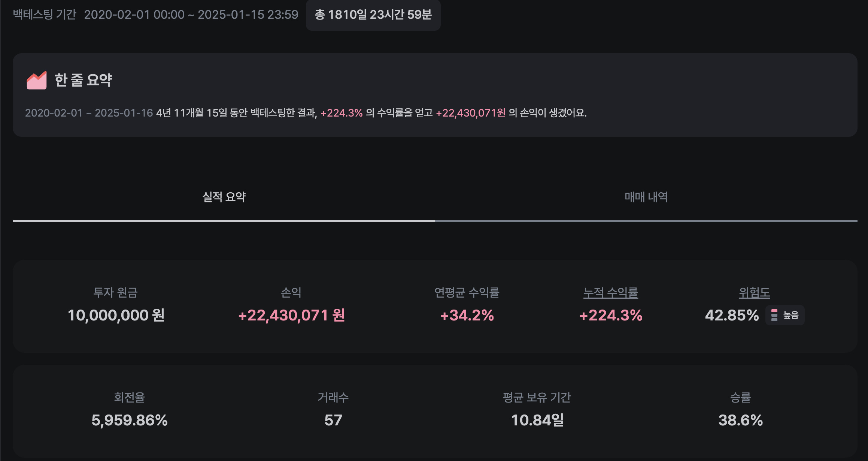Open the 매매 내역 tab
868x461 pixels.
[646, 197]
